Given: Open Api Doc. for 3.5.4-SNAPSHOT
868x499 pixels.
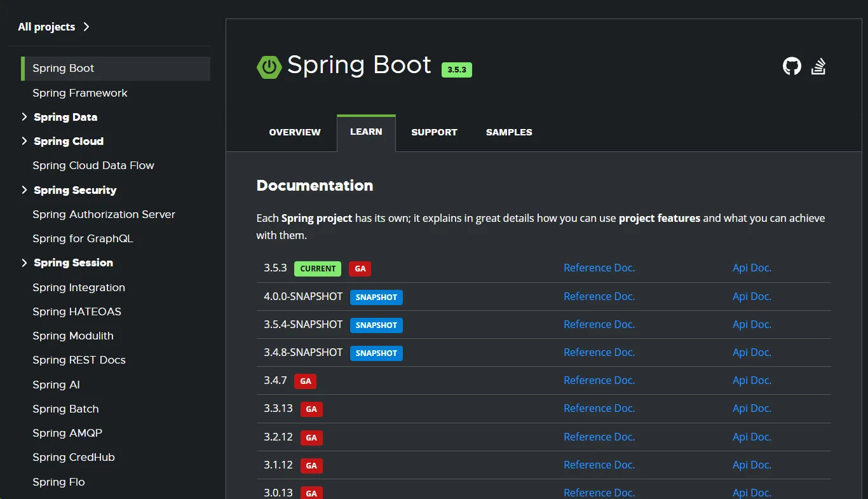Looking at the screenshot, I should [x=752, y=324].
